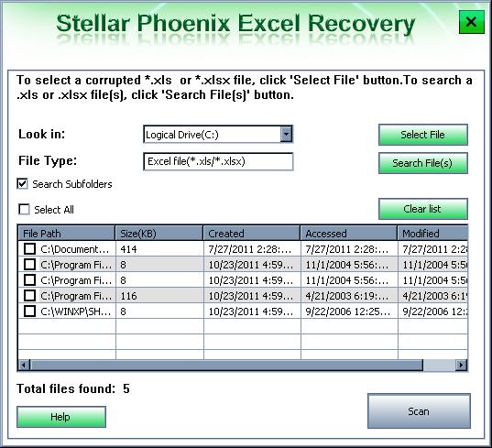Open the Look in drive dropdown
This screenshot has height=448, width=492.
click(286, 135)
